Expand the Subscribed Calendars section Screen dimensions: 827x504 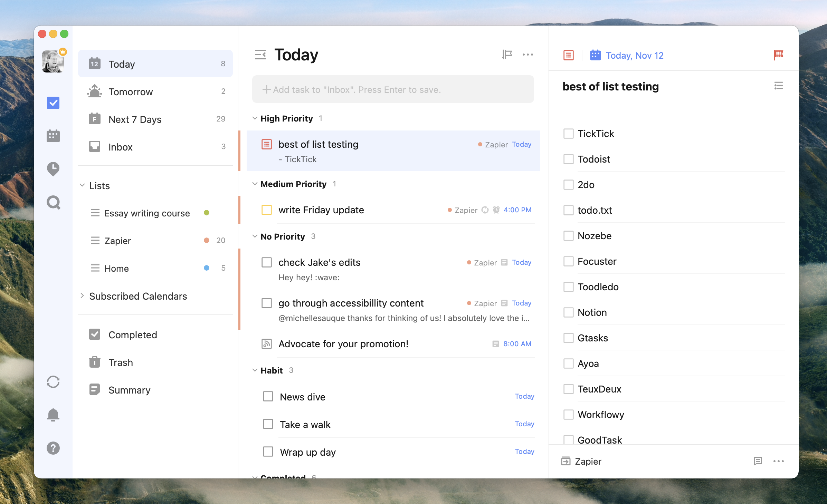point(83,295)
